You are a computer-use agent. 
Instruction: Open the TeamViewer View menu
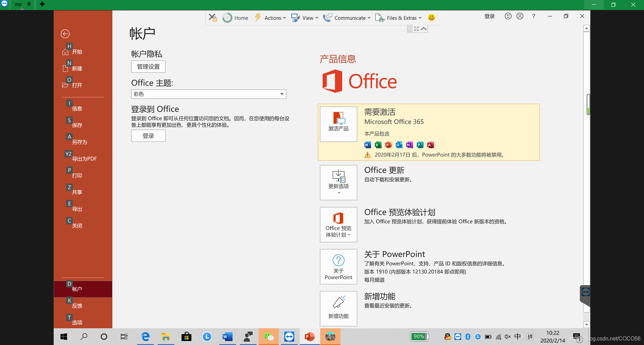[x=305, y=18]
